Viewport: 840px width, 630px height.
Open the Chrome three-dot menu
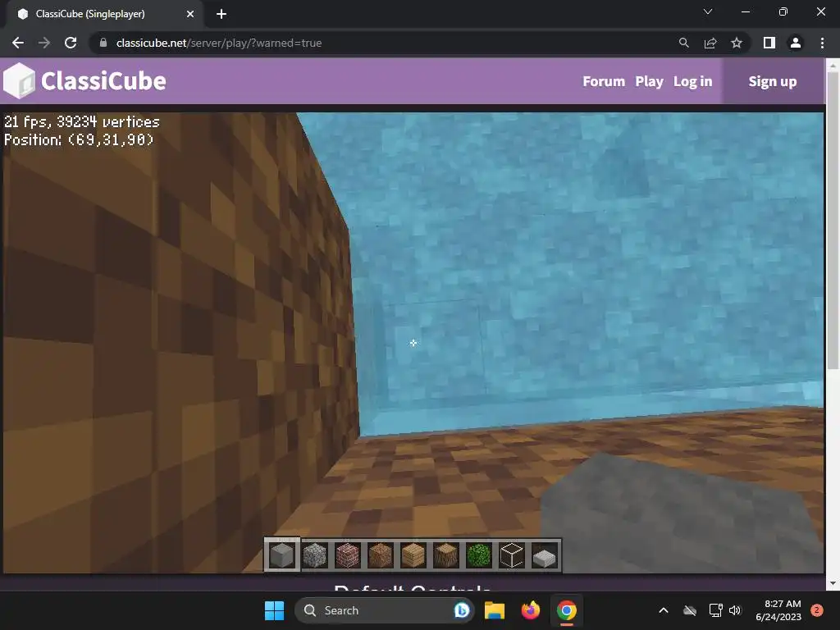(822, 43)
